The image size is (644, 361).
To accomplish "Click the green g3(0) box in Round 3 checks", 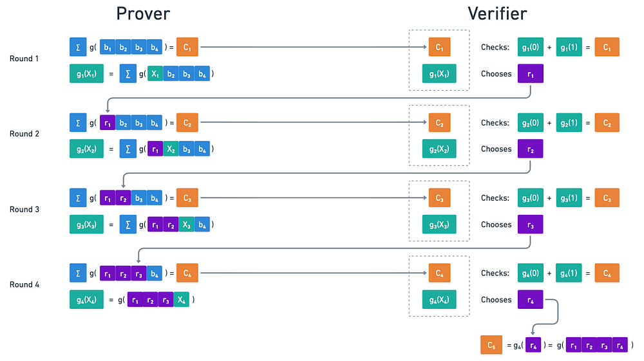I will (530, 198).
